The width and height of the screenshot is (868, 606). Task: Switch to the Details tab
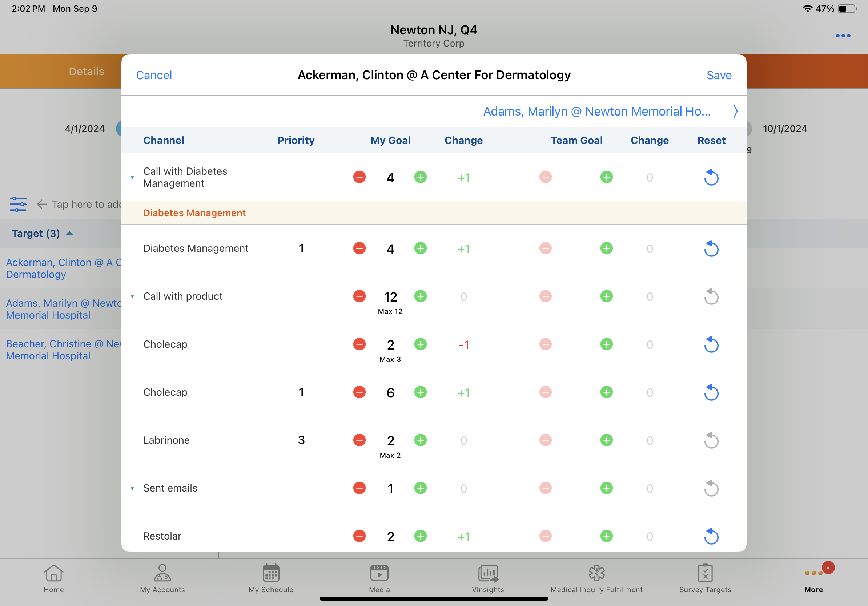coord(86,72)
